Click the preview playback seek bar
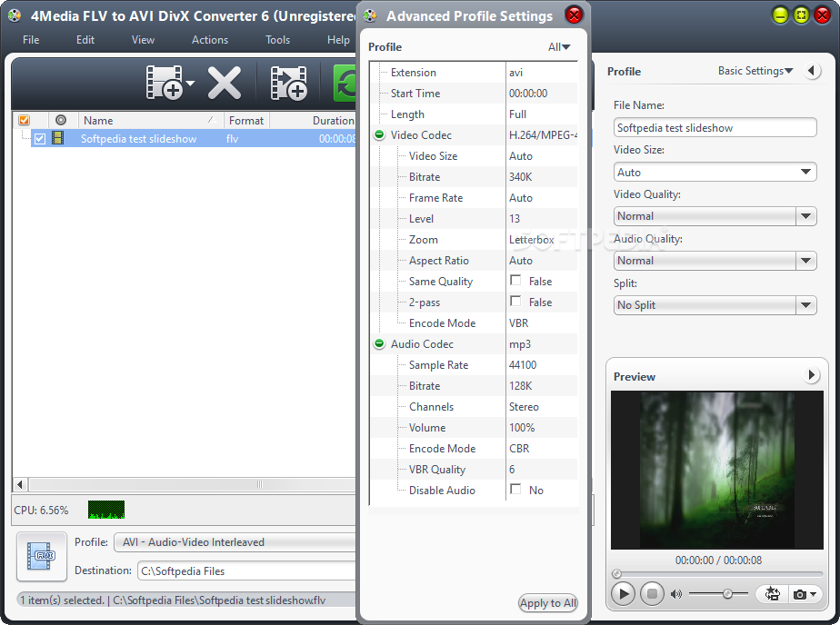This screenshot has width=840, height=625. coord(716,573)
